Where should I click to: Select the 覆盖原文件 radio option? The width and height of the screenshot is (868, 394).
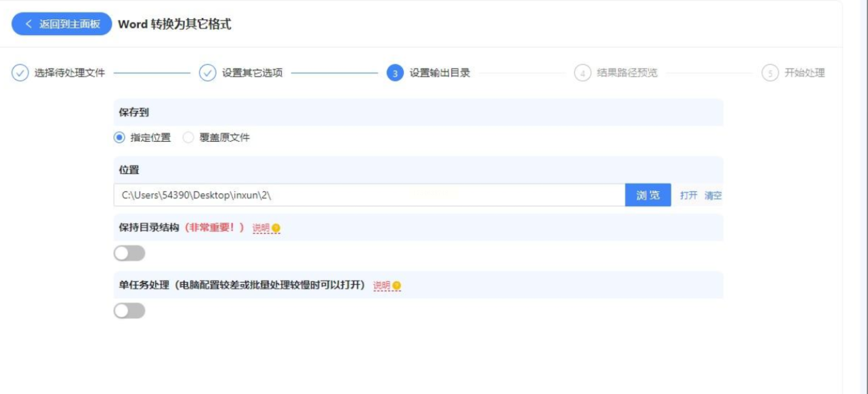188,138
